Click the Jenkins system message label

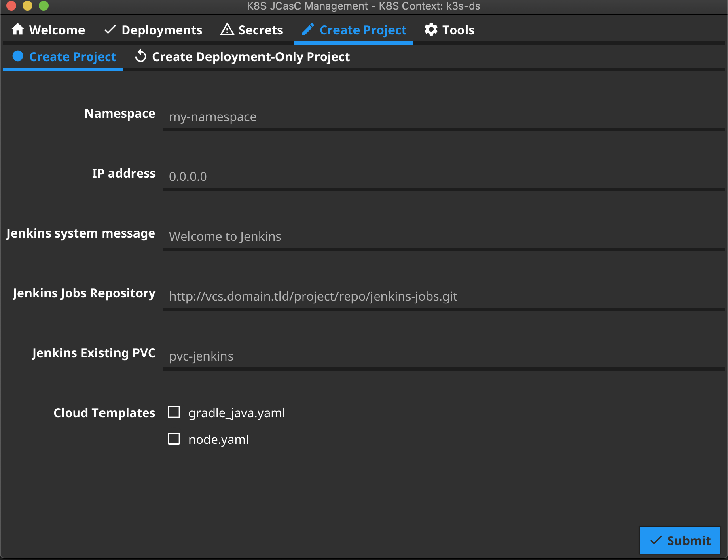click(81, 233)
